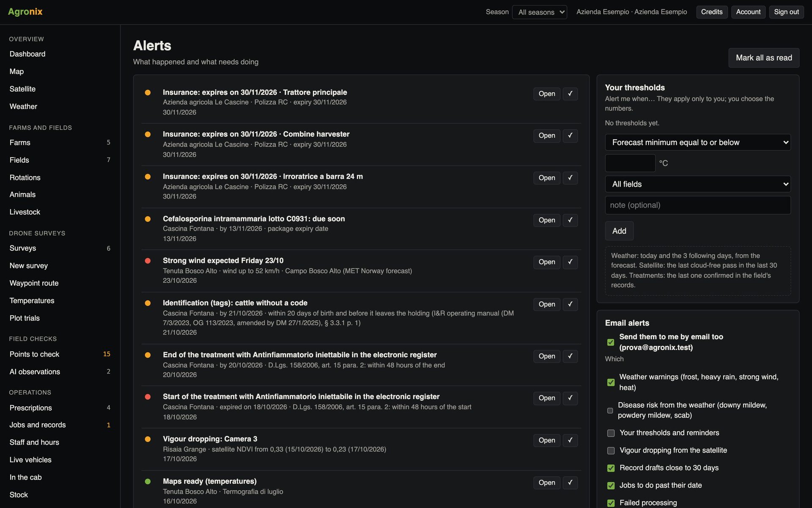This screenshot has width=812, height=508.
Task: Add the new threshold
Action: [619, 231]
